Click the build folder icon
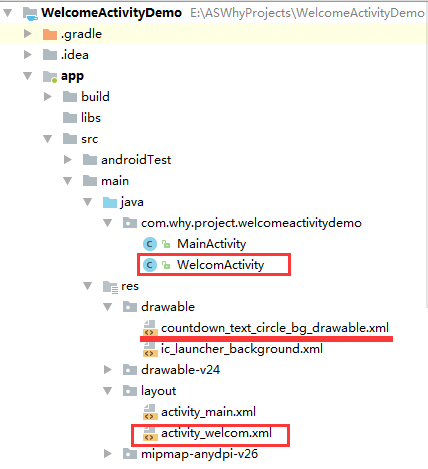This screenshot has width=428, height=469. point(70,97)
